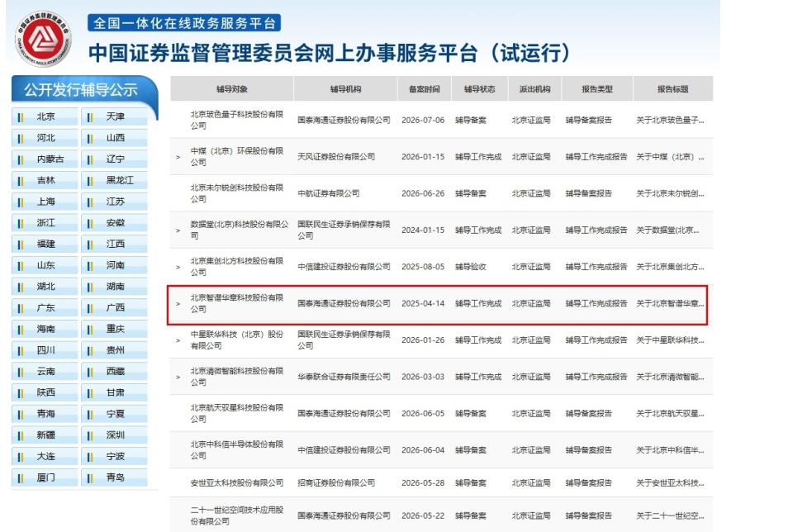The image size is (793, 532).
Task: Click 北京航天驭星科技股份有限公司 company name
Action: pos(237,413)
